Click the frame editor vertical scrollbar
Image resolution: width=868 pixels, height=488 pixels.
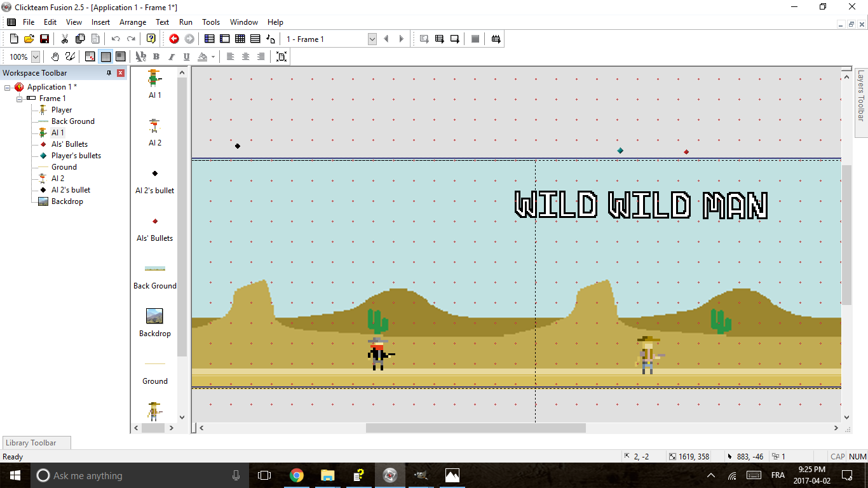coord(846,235)
